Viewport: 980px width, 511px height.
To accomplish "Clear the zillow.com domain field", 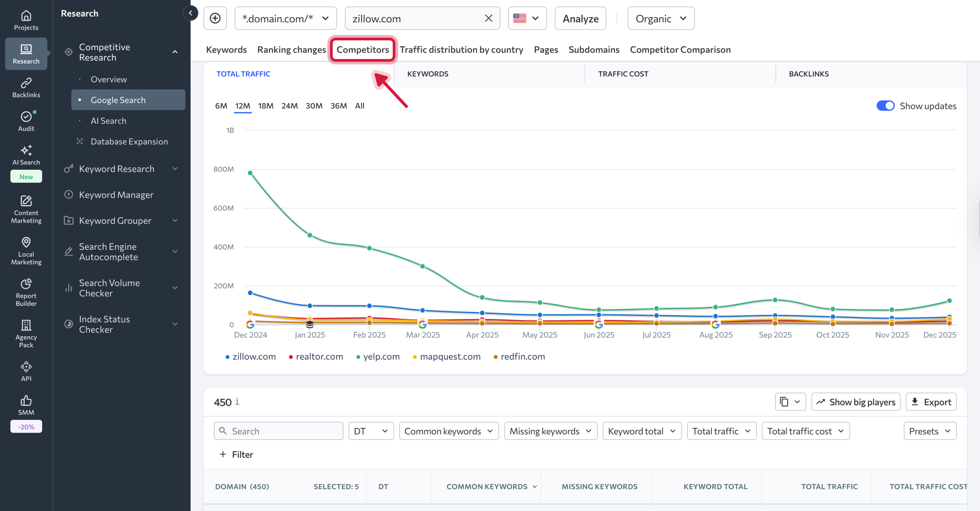I will pyautogui.click(x=488, y=18).
